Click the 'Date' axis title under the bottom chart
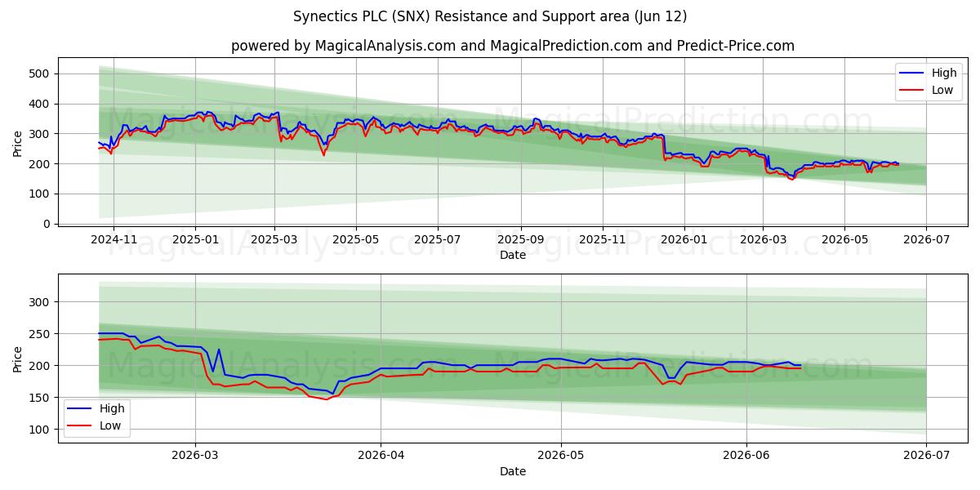The height and width of the screenshot is (490, 980). point(513,471)
